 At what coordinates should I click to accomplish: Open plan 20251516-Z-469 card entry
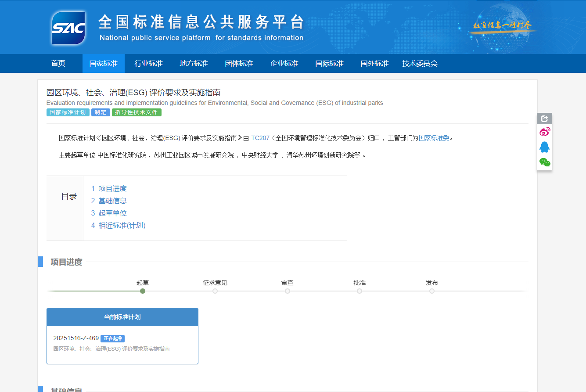[76, 338]
